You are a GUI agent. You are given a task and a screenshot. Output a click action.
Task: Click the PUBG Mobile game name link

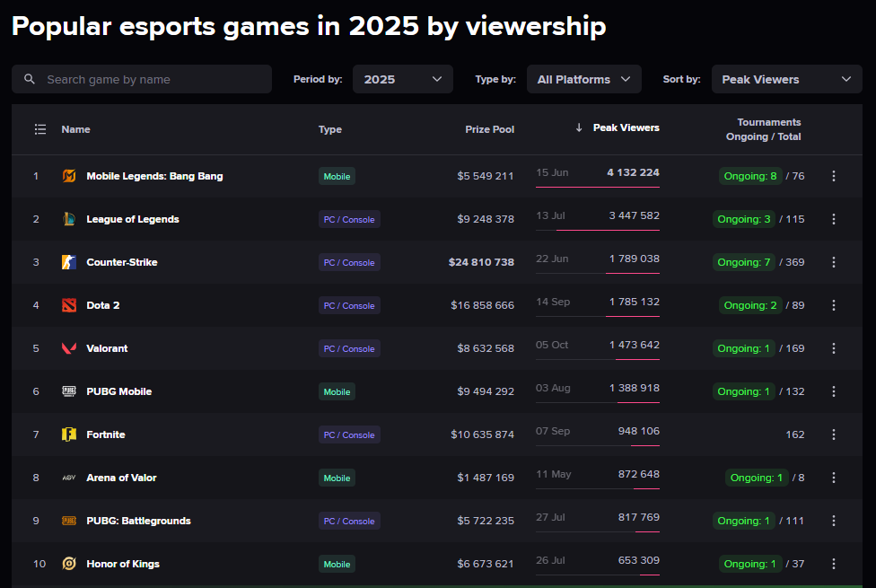(118, 391)
